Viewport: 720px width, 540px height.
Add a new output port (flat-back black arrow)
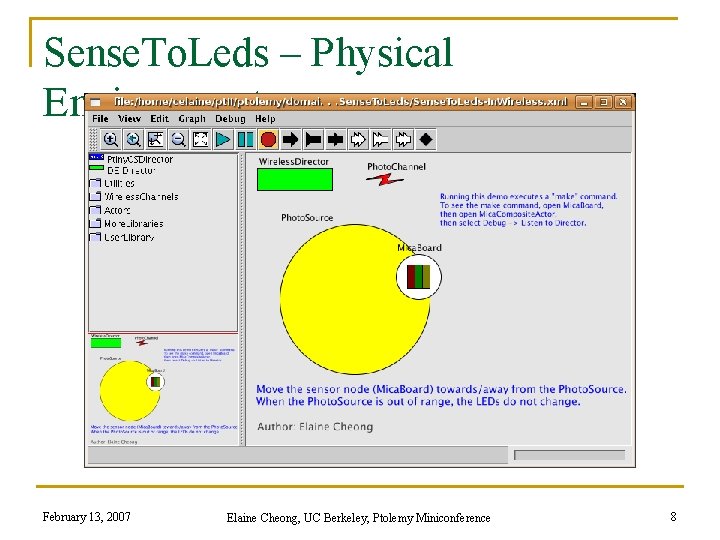tap(313, 140)
